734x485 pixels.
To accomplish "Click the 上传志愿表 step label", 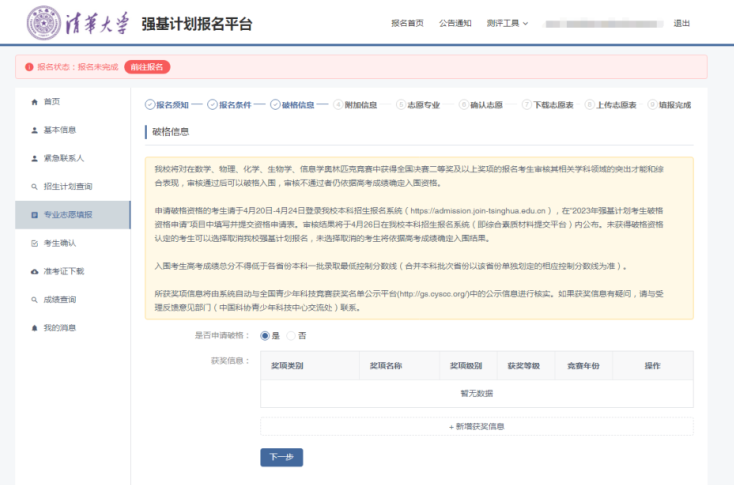I will (x=617, y=105).
